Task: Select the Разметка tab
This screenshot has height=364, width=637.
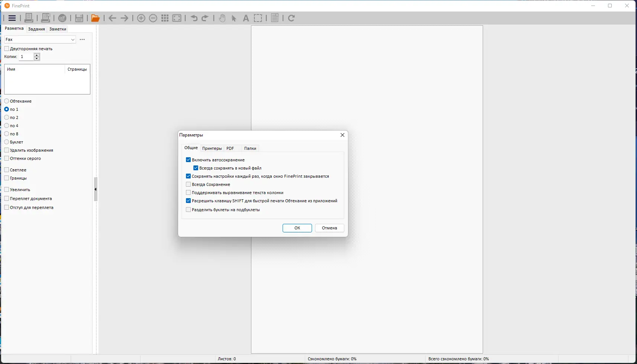Action: [x=14, y=29]
